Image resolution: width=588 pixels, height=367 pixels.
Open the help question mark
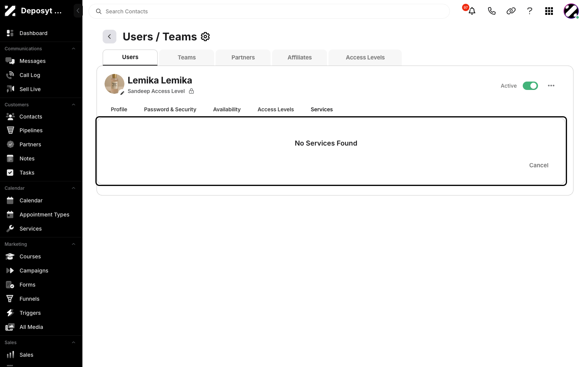[530, 11]
